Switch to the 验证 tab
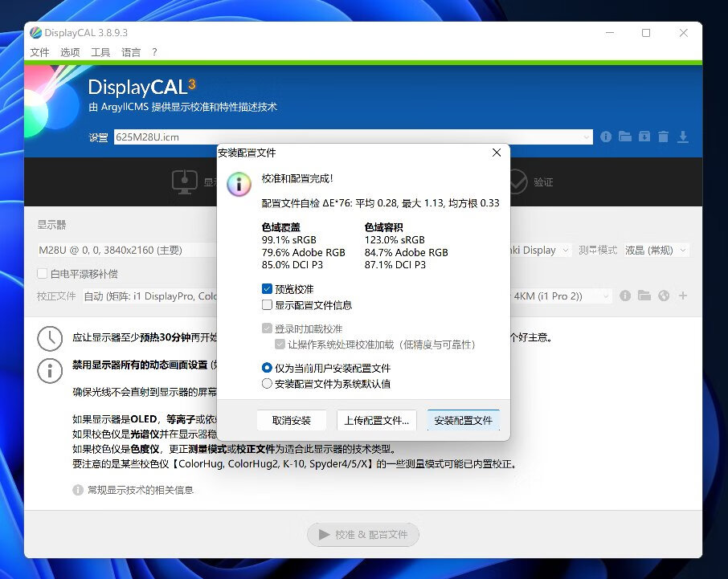The width and height of the screenshot is (728, 579). (x=543, y=181)
